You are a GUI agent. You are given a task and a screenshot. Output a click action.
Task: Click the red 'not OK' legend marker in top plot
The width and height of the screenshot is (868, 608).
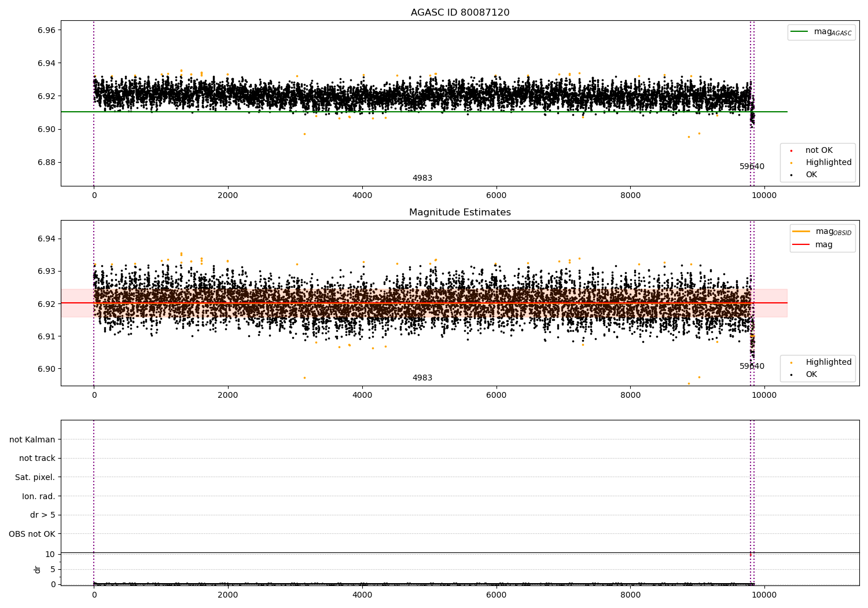tap(791, 151)
